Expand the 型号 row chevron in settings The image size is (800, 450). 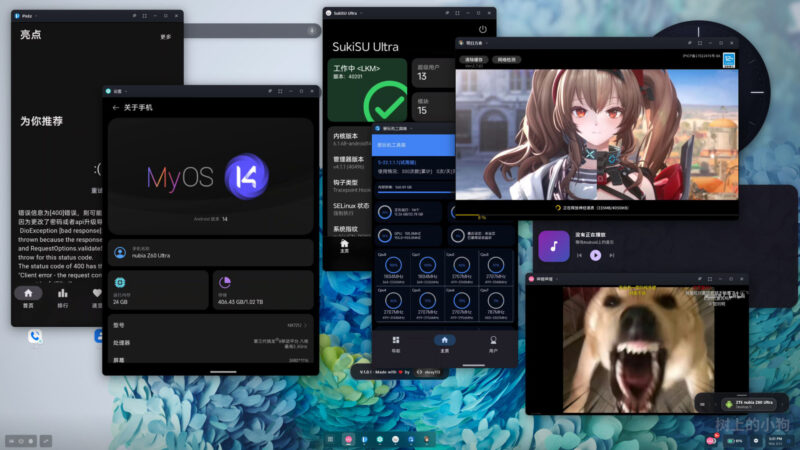306,325
